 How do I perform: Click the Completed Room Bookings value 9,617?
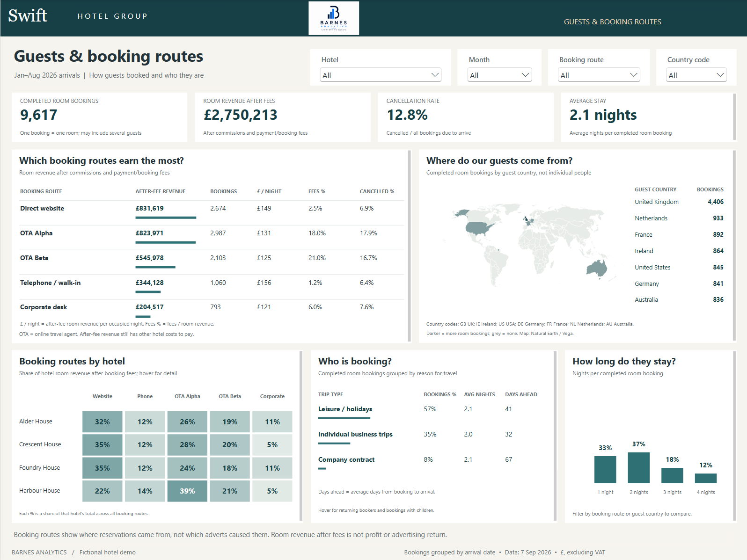coord(39,115)
